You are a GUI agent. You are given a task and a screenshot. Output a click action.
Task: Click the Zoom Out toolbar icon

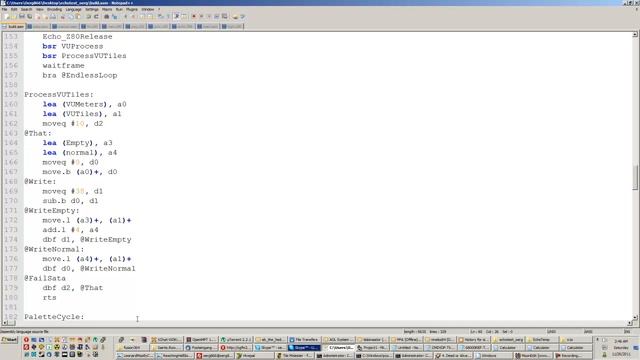click(133, 16)
